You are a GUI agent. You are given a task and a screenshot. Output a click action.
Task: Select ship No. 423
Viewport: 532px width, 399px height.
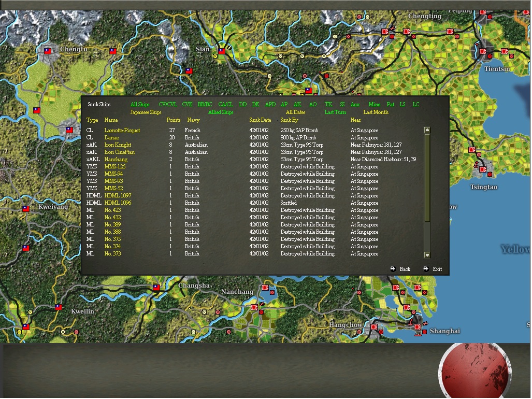coord(112,210)
